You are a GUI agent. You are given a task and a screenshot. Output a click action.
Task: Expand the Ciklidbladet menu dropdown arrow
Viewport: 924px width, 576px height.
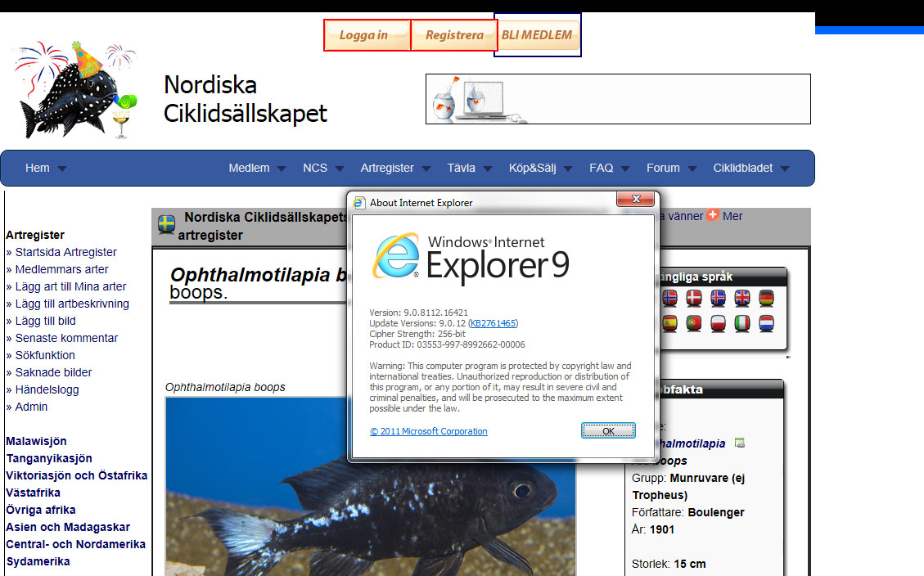point(784,169)
